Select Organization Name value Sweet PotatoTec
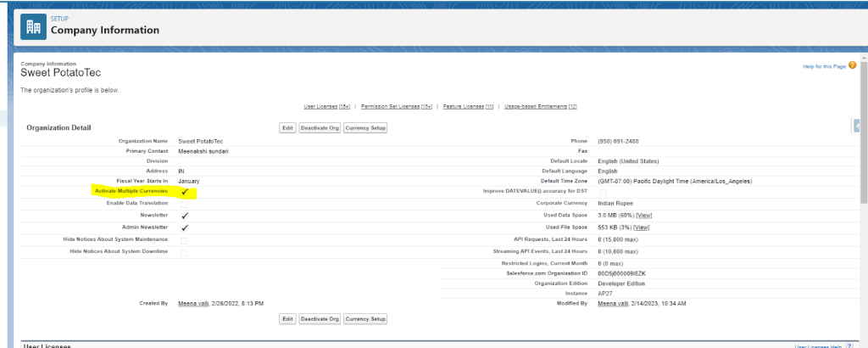This screenshot has width=868, height=348. [x=200, y=141]
